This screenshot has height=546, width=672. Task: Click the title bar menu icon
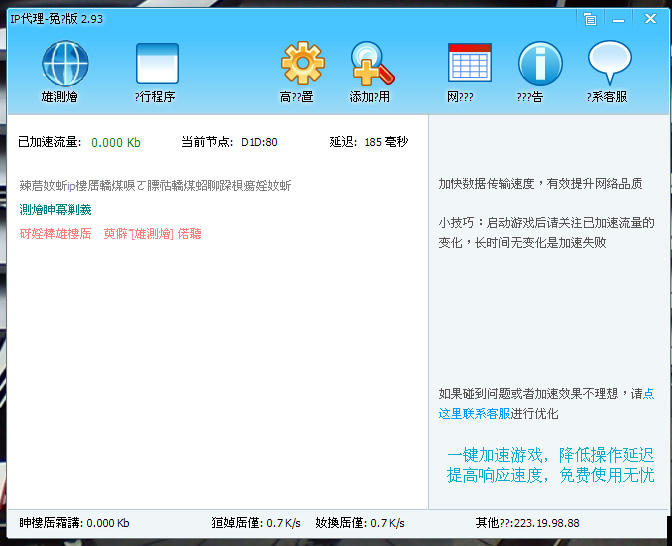click(591, 18)
